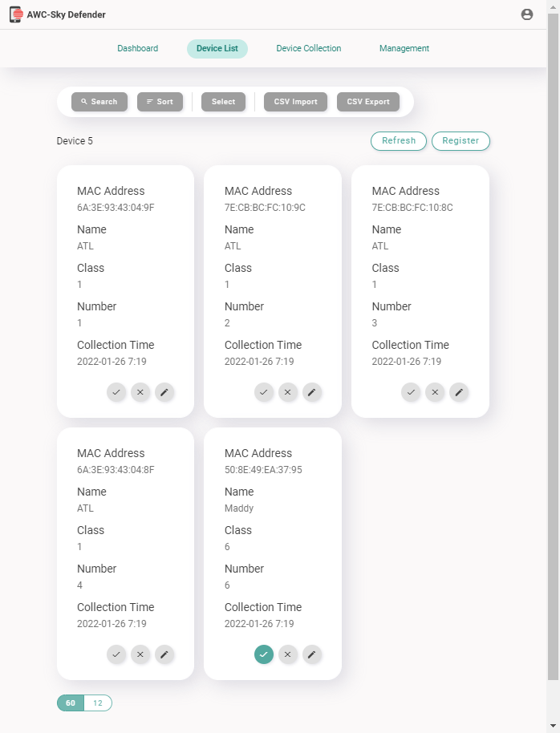Toggle checkmark on device 6A:3E:93:43:04:9F
The image size is (560, 733).
pyautogui.click(x=116, y=392)
